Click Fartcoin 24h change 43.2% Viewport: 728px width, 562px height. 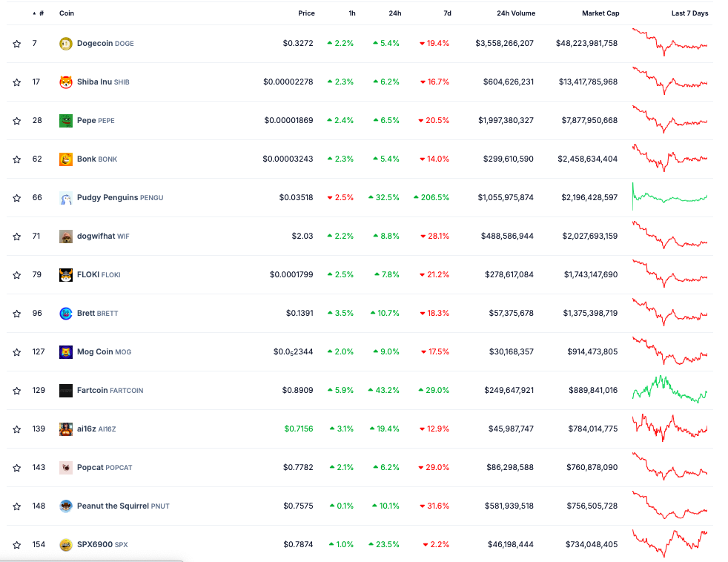[383, 391]
